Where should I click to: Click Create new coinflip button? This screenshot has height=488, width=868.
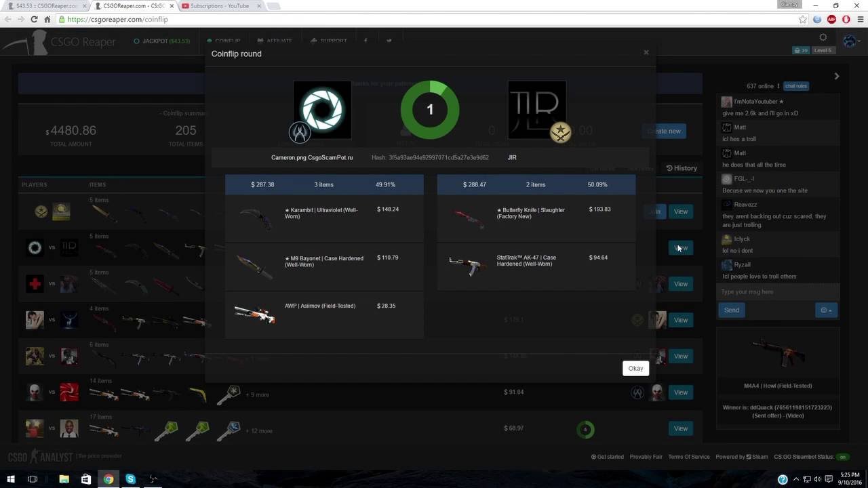[664, 131]
